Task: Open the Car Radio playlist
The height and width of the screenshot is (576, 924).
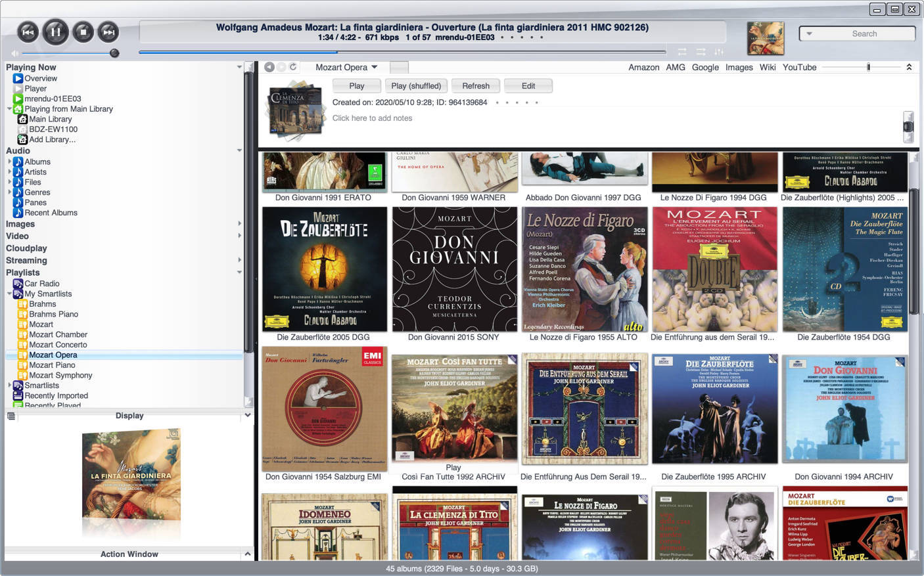Action: (42, 284)
